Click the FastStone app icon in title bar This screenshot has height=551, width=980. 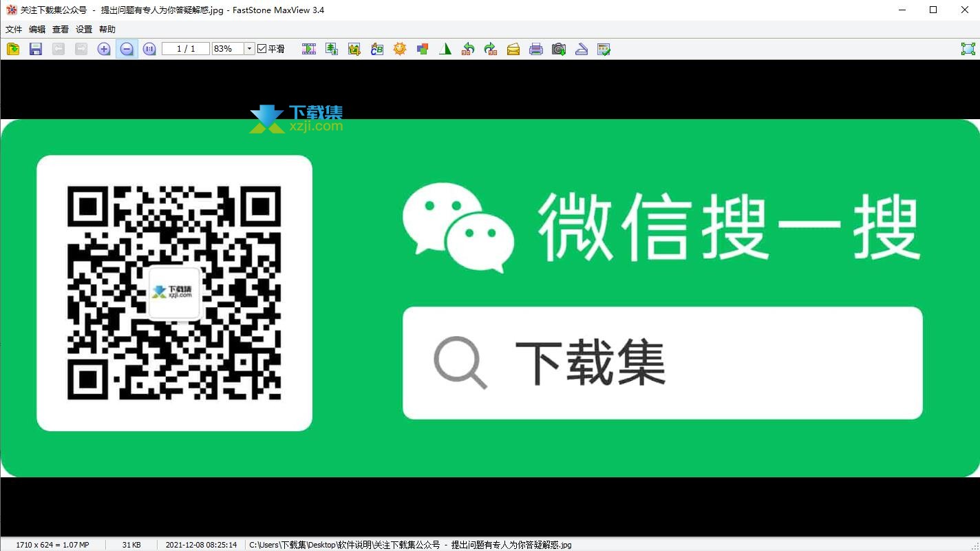pyautogui.click(x=11, y=10)
